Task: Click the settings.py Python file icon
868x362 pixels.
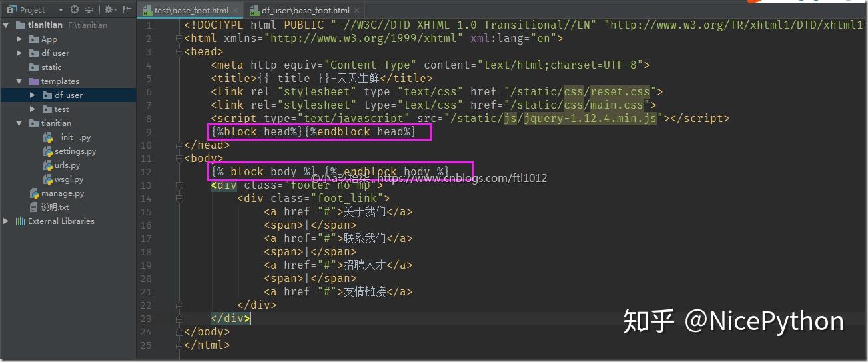Action: coord(47,151)
